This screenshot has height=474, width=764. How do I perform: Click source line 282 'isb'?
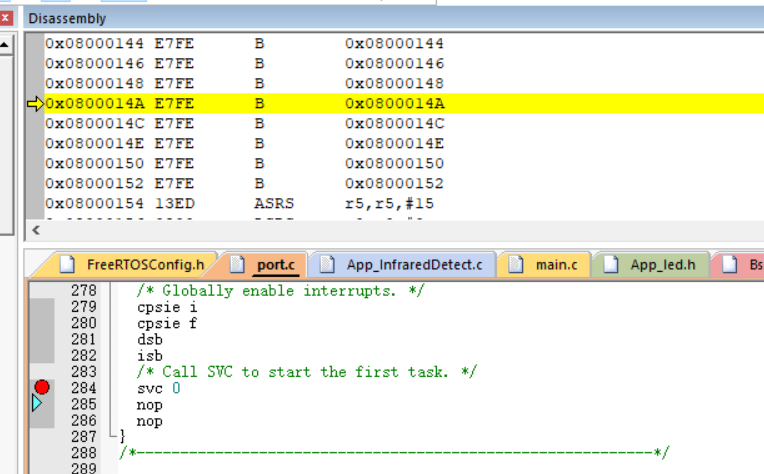(150, 356)
